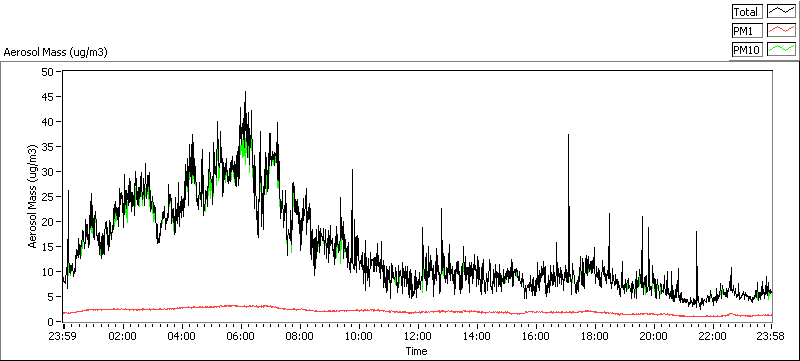This screenshot has width=800, height=361.
Task: Click the 14:00 tick label on time axis
Action: [x=477, y=337]
